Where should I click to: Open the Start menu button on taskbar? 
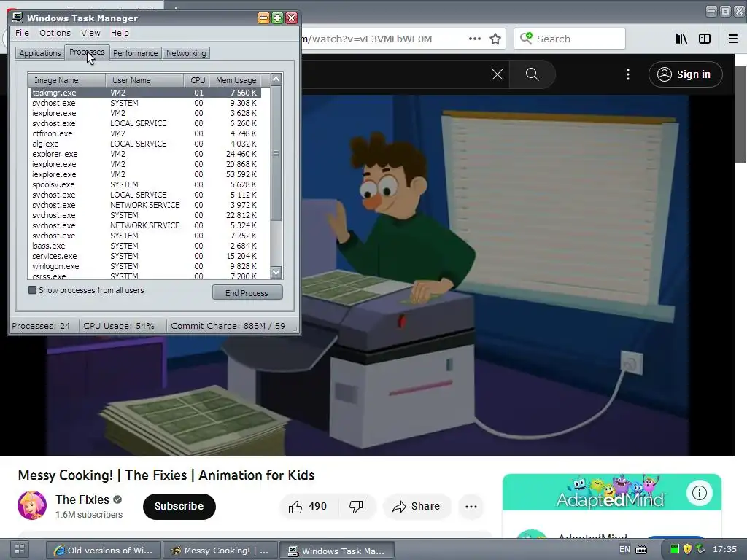pyautogui.click(x=20, y=549)
